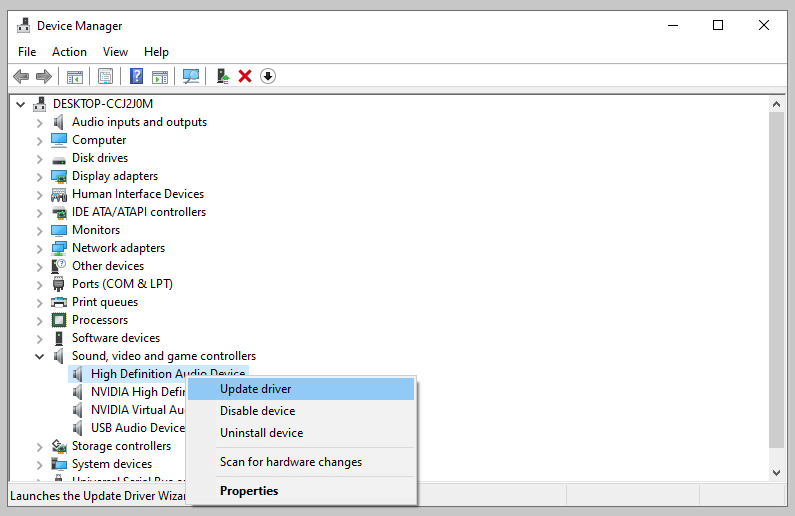Click the Monitors icon
This screenshot has height=516, width=795.
coord(59,231)
